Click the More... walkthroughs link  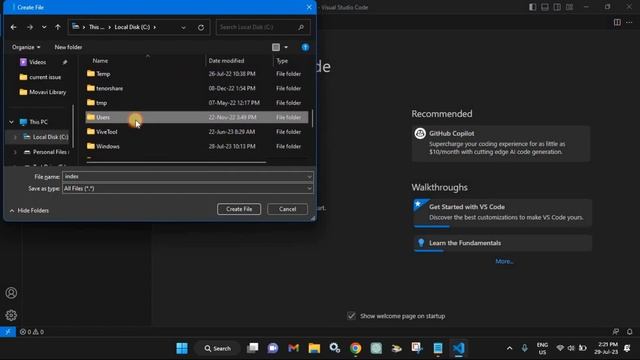pyautogui.click(x=504, y=261)
